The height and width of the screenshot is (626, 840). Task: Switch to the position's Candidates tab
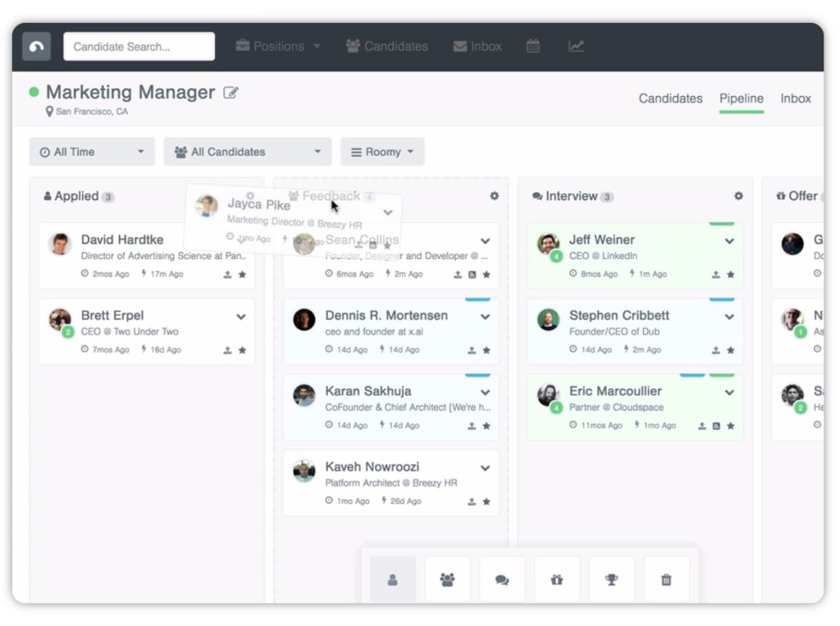(x=670, y=98)
